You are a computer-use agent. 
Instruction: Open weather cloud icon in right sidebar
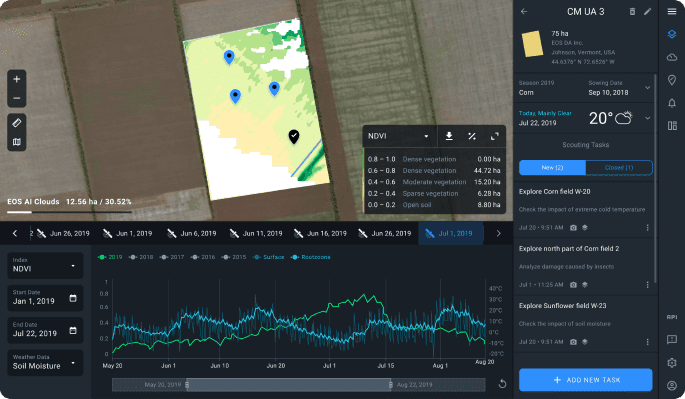pos(672,57)
